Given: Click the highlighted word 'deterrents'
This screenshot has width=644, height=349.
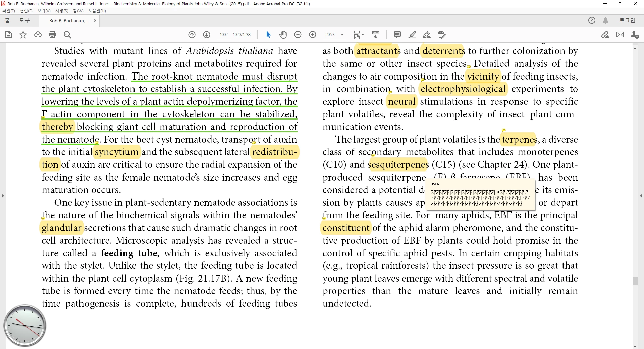Looking at the screenshot, I should pyautogui.click(x=443, y=51).
